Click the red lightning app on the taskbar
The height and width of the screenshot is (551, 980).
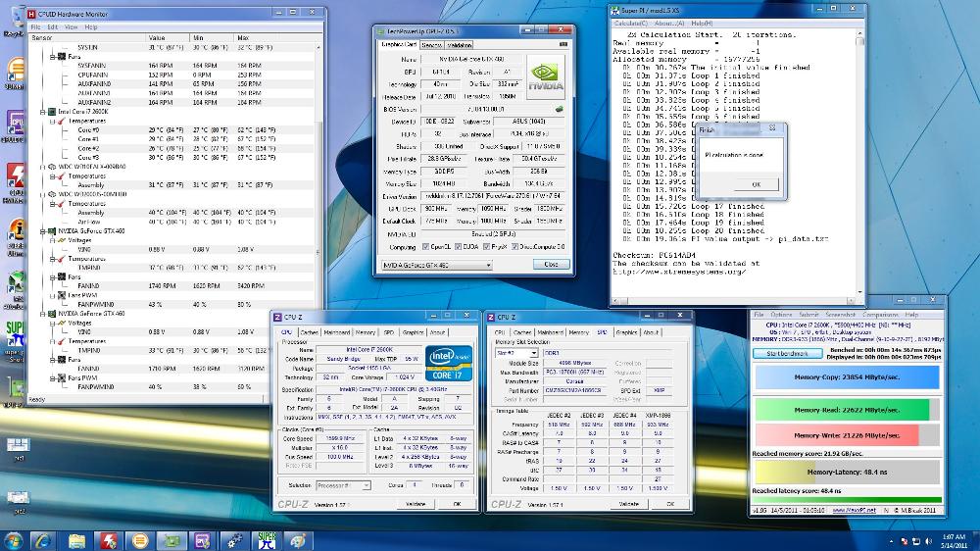coord(108,540)
